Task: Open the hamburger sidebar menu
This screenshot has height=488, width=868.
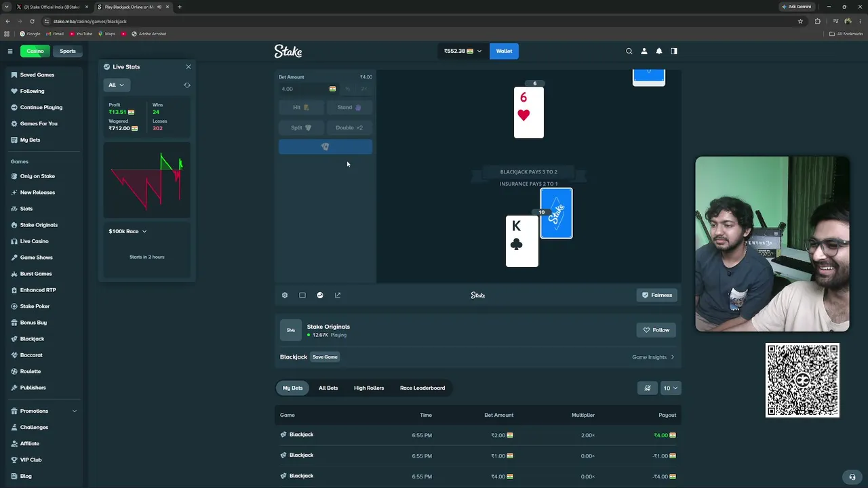Action: pos(10,51)
